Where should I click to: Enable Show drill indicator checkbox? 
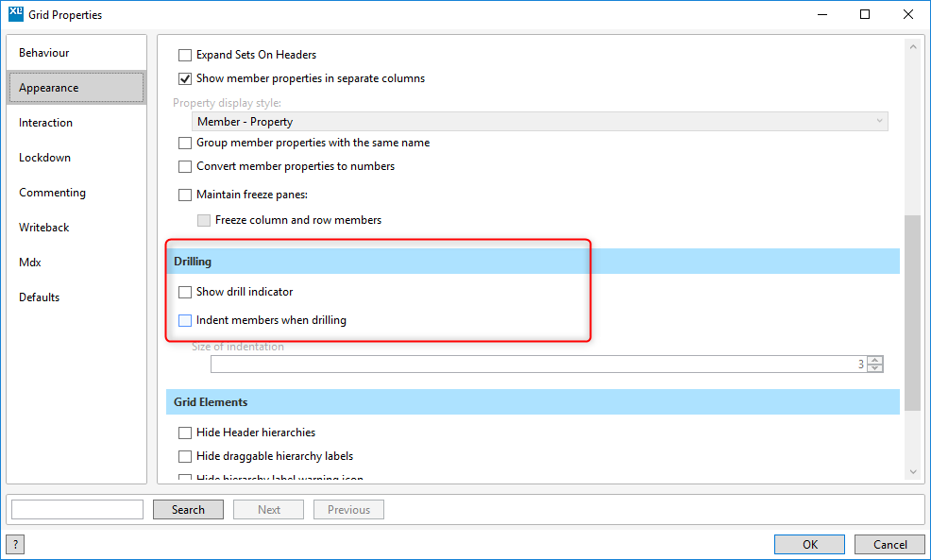click(185, 292)
